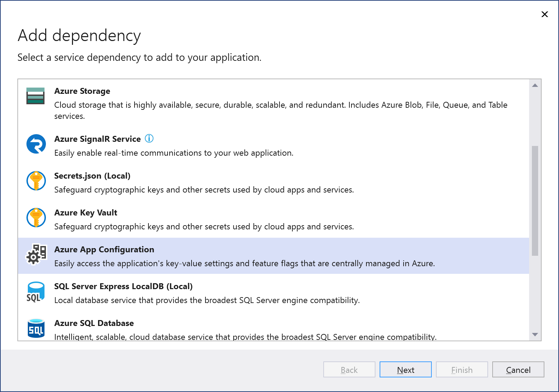Select SQL Server Express LocalDB (Local)

[123, 286]
